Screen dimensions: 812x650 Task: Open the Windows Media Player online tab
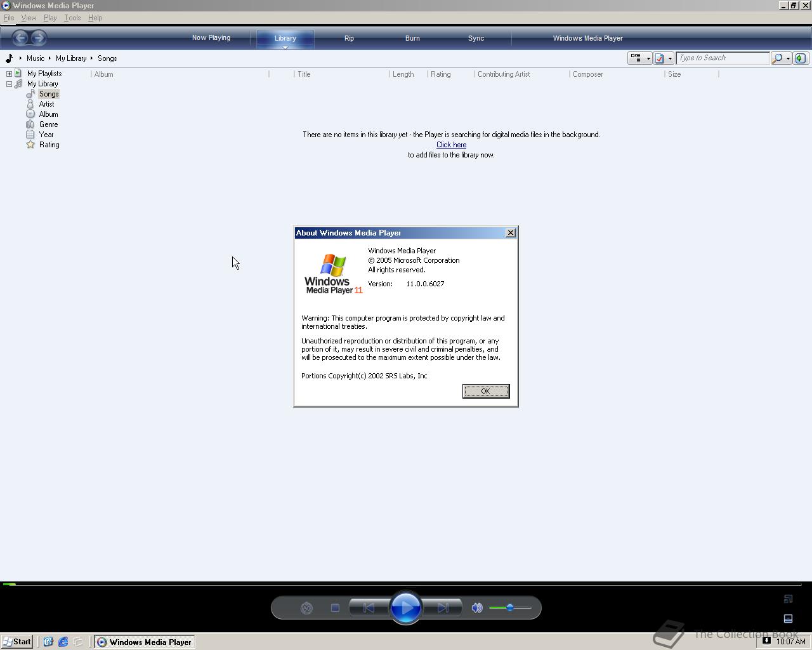click(587, 38)
